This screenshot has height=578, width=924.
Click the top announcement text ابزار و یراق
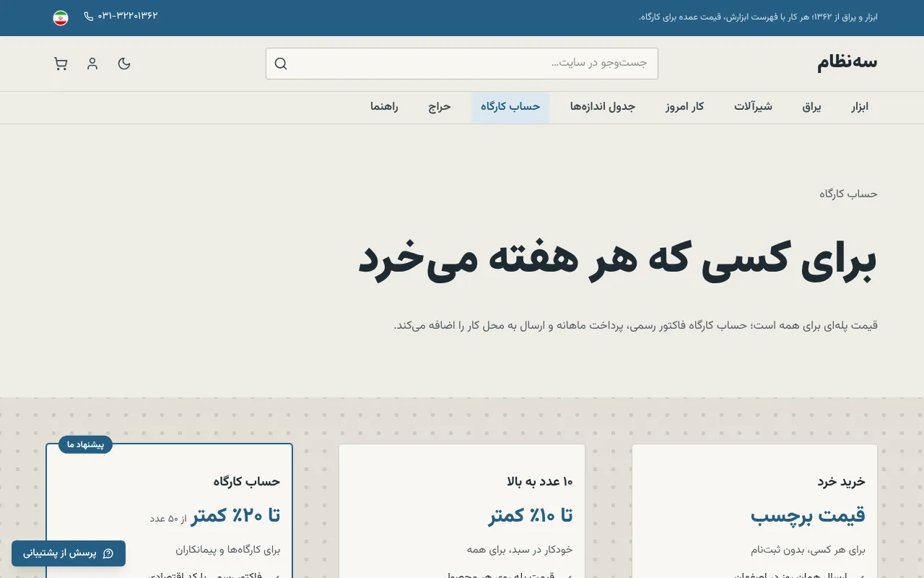[758, 17]
